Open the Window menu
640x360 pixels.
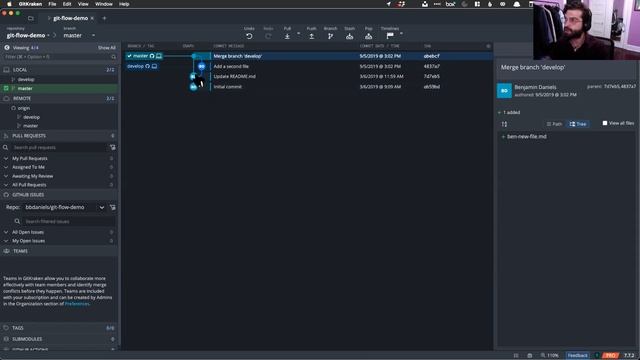point(104,4)
